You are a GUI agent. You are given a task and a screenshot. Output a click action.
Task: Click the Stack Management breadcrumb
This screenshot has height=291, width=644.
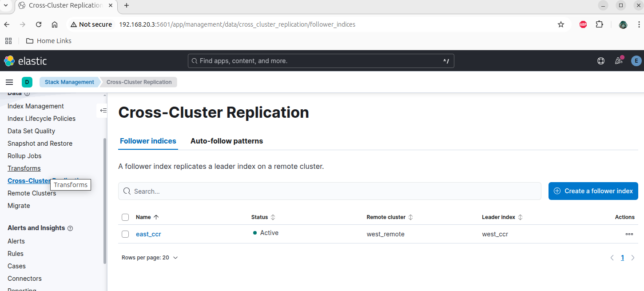(x=69, y=82)
